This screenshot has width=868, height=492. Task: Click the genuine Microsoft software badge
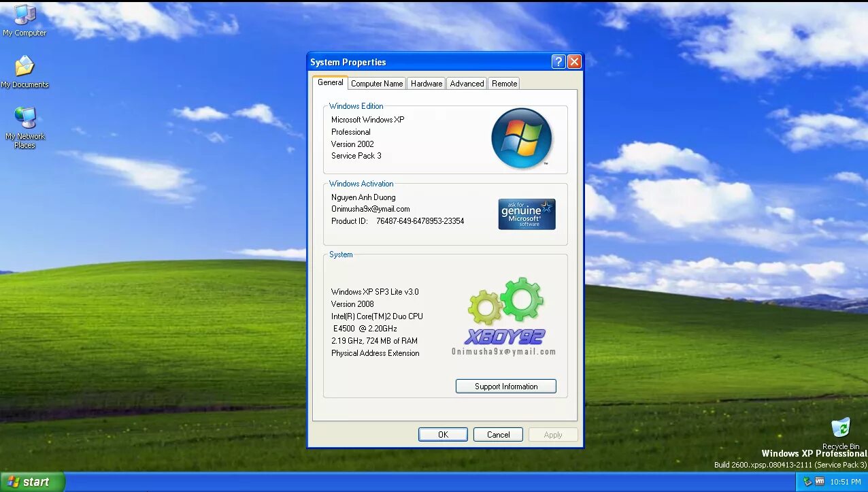(527, 214)
